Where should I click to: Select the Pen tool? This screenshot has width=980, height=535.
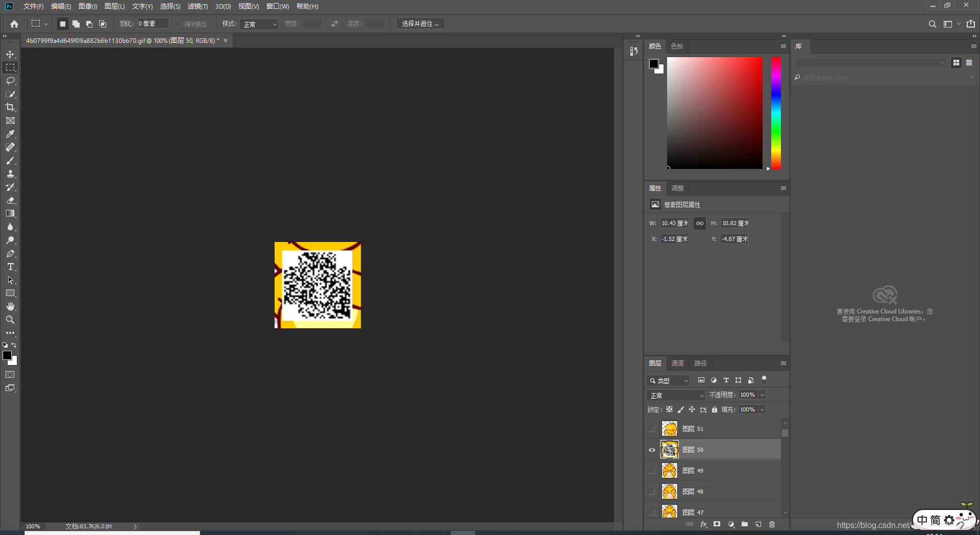10,253
